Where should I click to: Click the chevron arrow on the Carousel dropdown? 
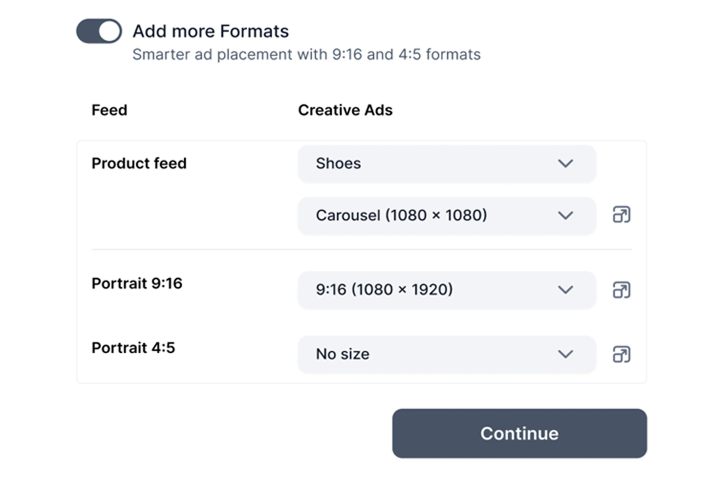point(565,215)
